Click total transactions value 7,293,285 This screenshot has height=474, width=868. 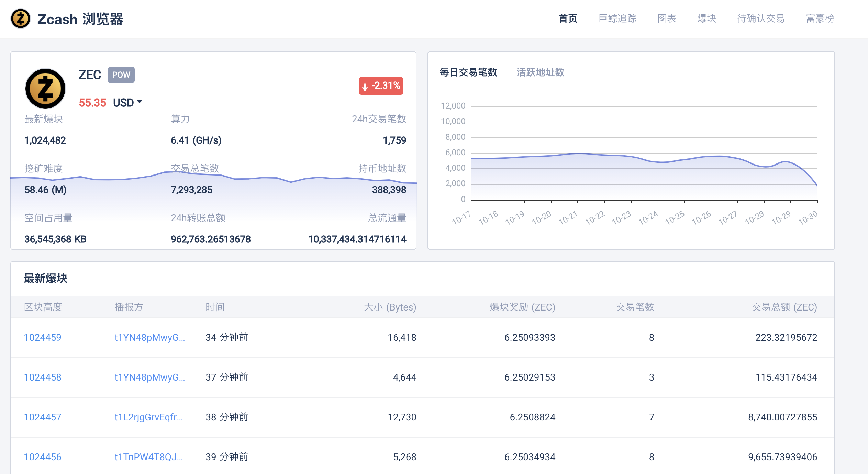coord(192,190)
